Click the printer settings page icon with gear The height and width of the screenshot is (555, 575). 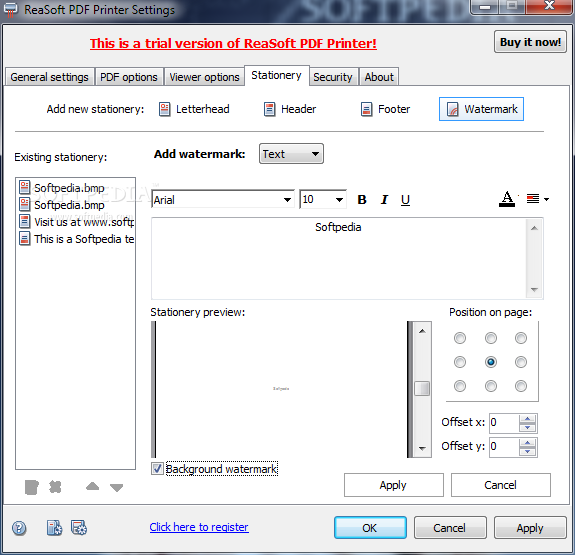[54, 528]
